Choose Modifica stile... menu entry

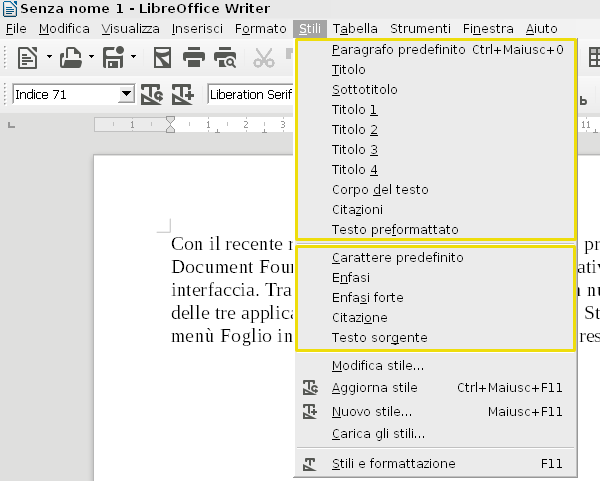[435, 365]
